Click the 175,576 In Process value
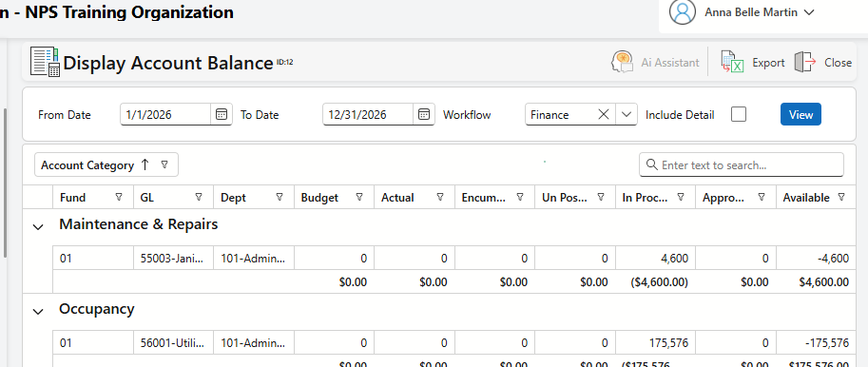The width and height of the screenshot is (868, 367). (x=669, y=343)
